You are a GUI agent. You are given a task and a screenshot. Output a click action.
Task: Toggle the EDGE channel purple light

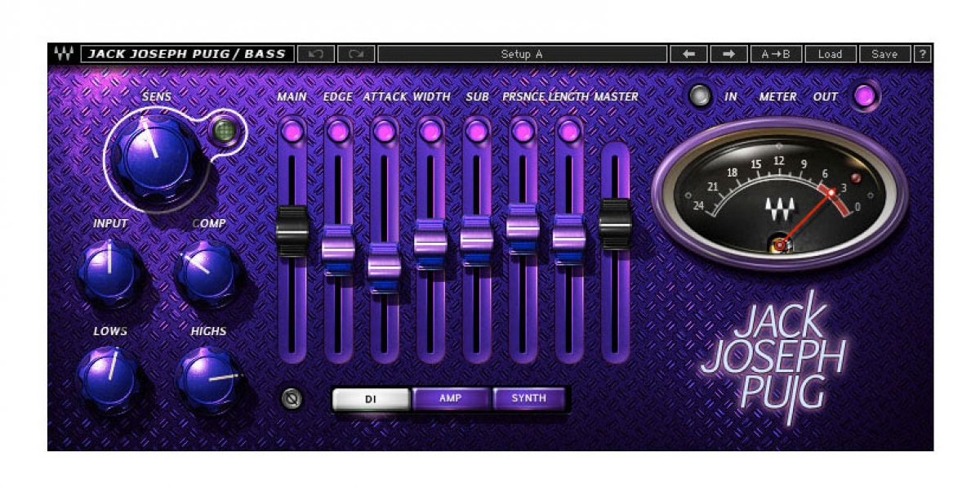[338, 131]
